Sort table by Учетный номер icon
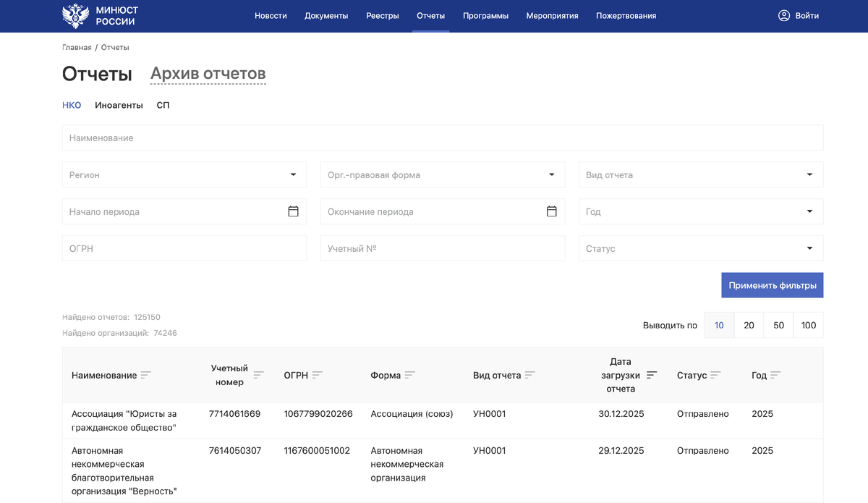The width and height of the screenshot is (868, 503). [x=258, y=375]
